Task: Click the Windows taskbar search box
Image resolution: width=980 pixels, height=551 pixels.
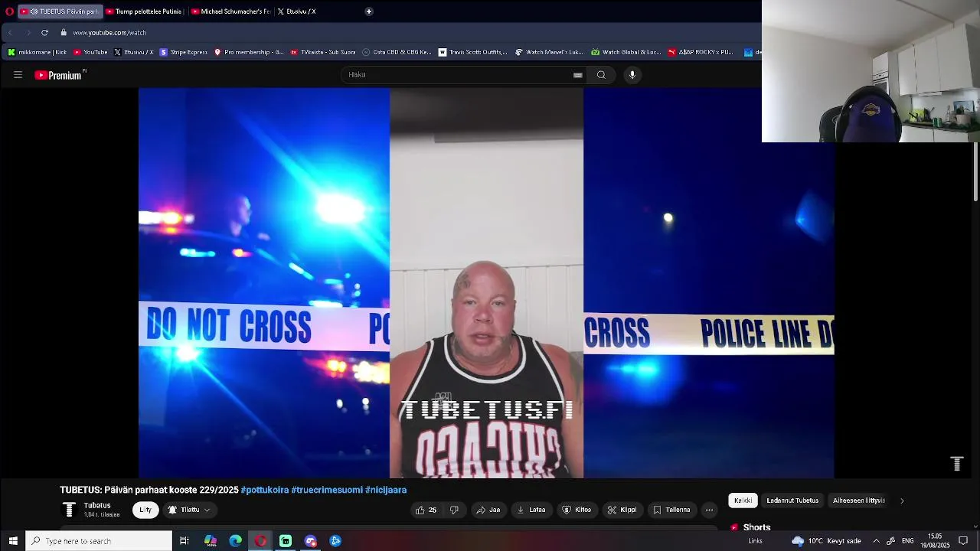Action: click(100, 541)
